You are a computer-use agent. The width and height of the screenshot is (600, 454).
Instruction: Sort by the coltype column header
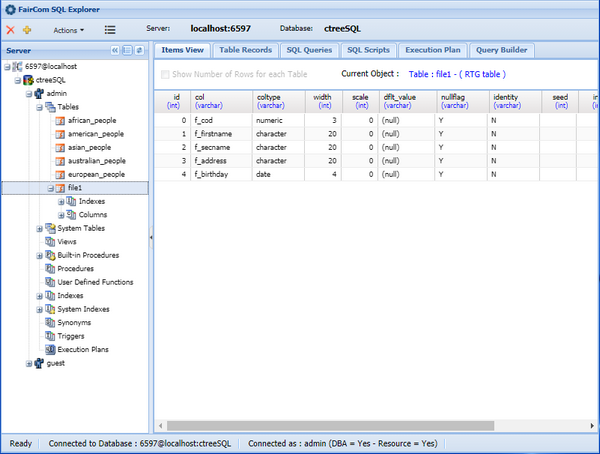(x=279, y=101)
